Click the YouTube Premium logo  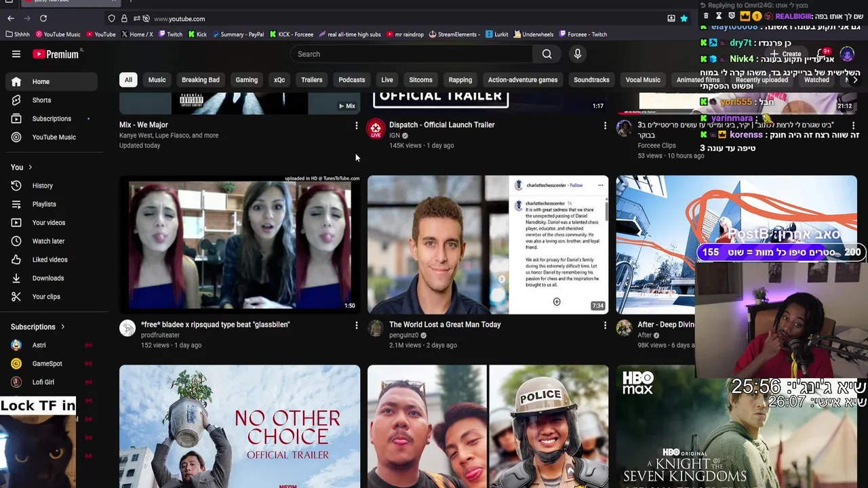point(56,54)
